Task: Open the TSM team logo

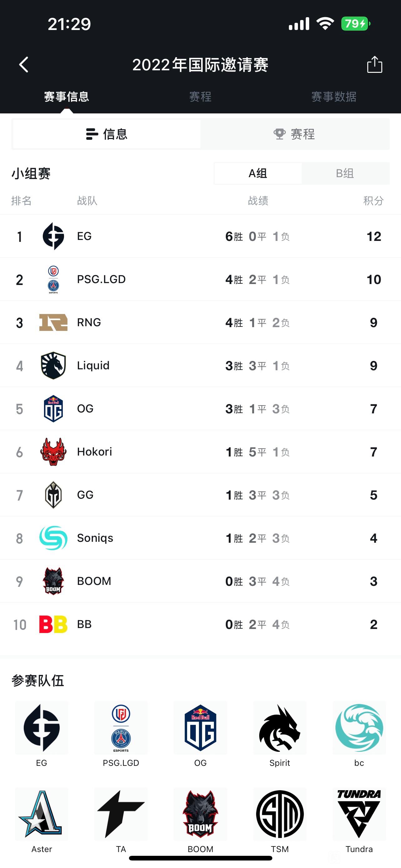Action: point(280,814)
